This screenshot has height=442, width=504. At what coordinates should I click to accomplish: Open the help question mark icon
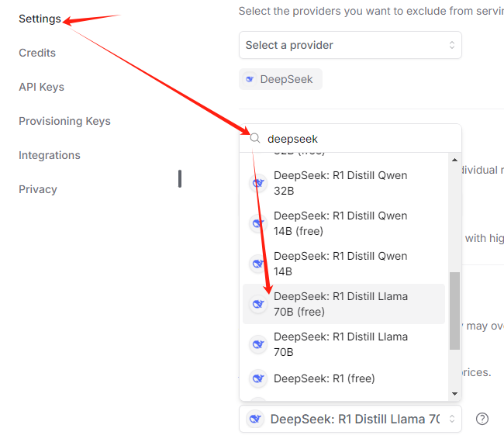[x=482, y=419]
